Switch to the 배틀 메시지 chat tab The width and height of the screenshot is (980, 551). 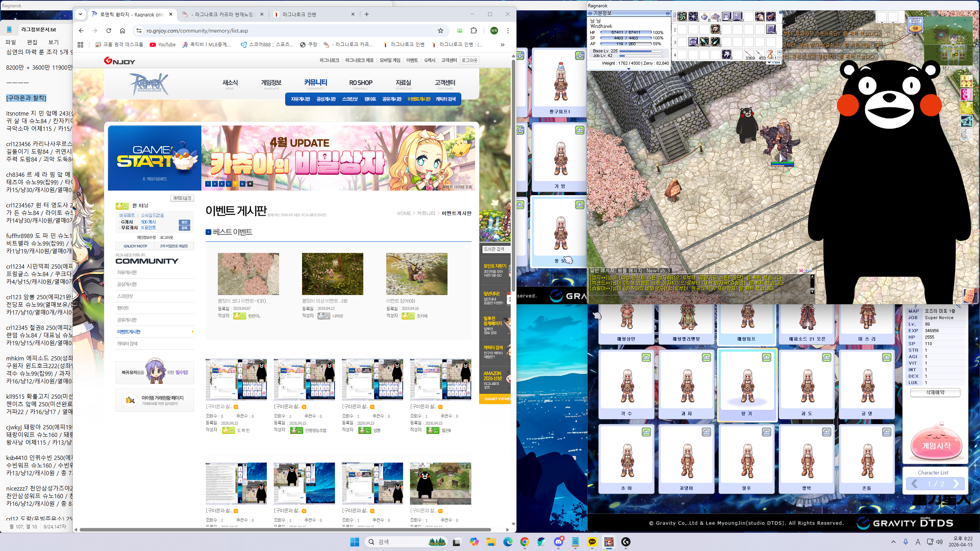click(630, 271)
